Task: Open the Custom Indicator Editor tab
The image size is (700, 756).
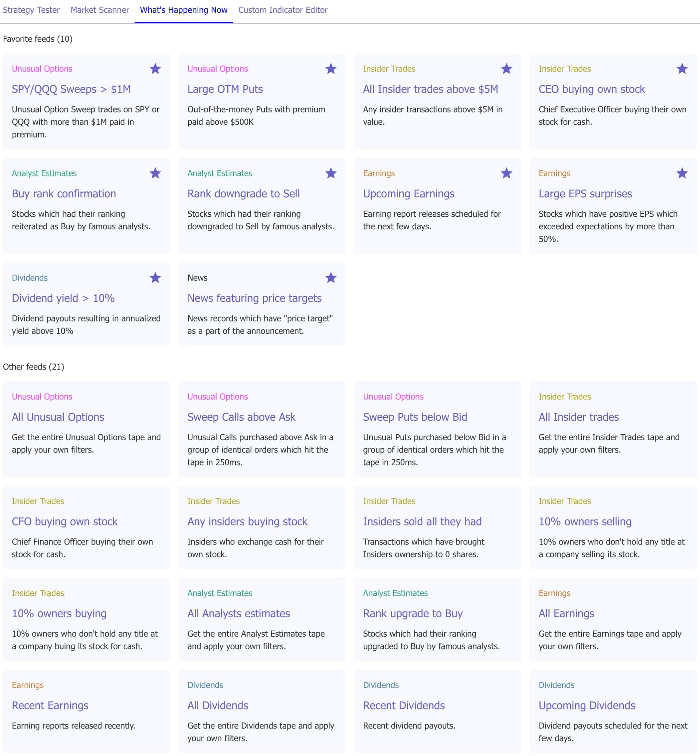Action: (283, 10)
